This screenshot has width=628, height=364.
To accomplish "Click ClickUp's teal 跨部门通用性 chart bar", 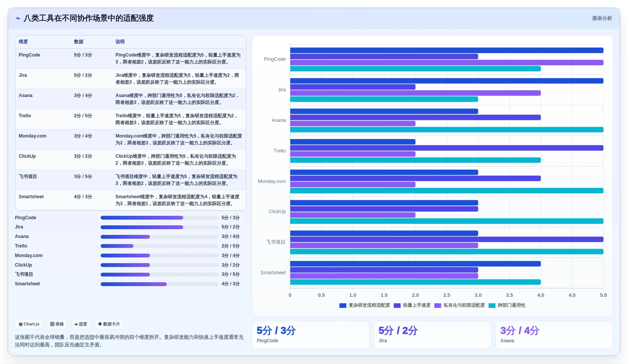I will (x=447, y=221).
